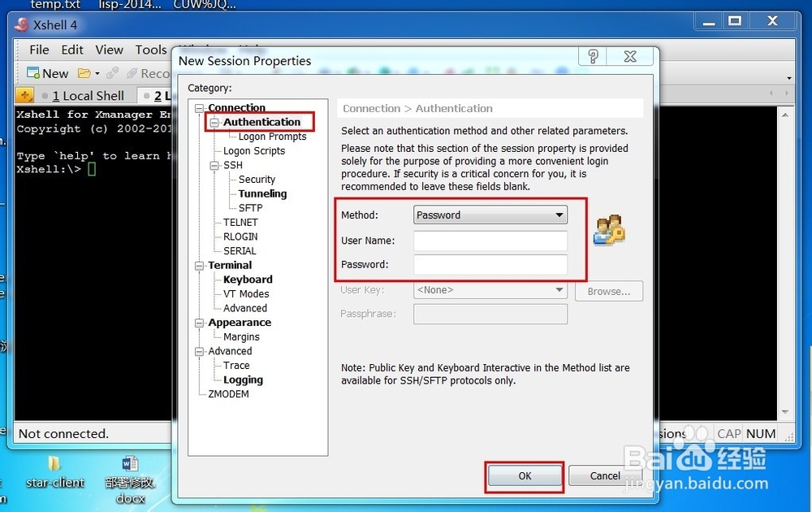Click the question mark help button in dialog
The image size is (812, 512).
[x=593, y=56]
